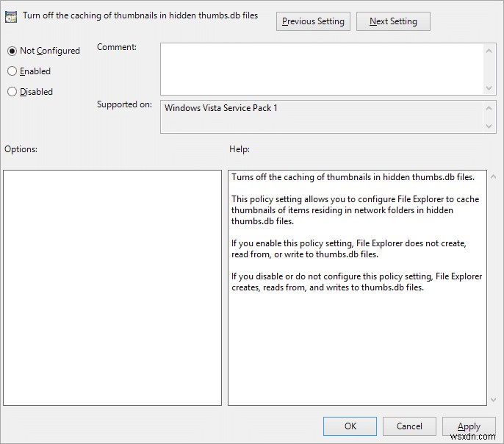Image resolution: width=504 pixels, height=444 pixels.
Task: Select the Not Configured radio button
Action: coord(12,51)
